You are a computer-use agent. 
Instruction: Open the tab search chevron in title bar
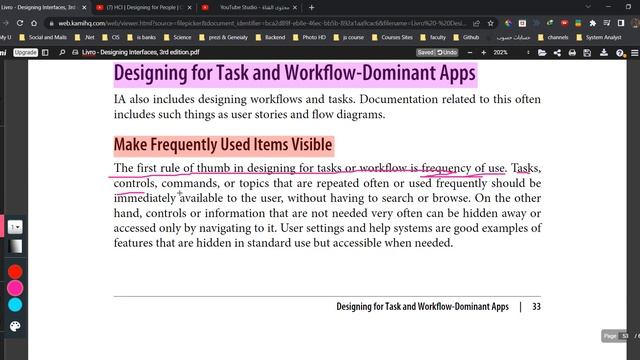point(588,7)
